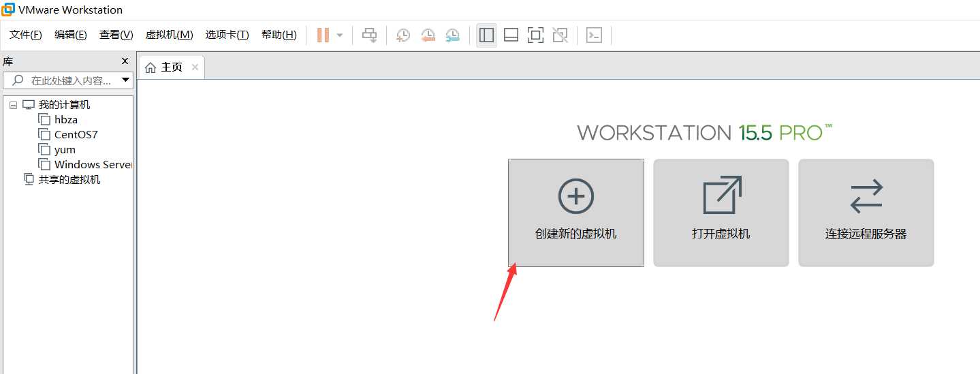Click the send Ctrl+Alt+Del toolbar icon
Viewport: 980px width, 374px height.
[x=370, y=35]
